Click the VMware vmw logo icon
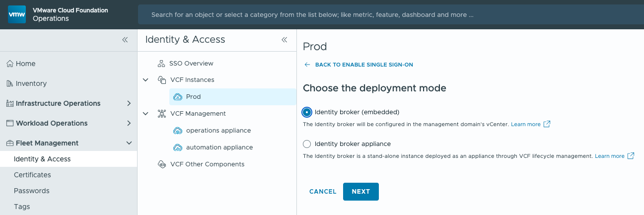 click(17, 14)
